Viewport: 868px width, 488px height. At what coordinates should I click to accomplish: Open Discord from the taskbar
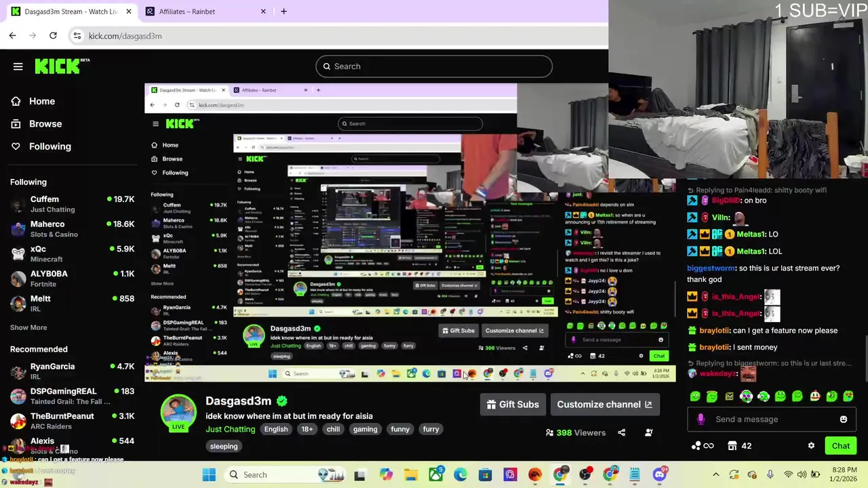point(659,475)
